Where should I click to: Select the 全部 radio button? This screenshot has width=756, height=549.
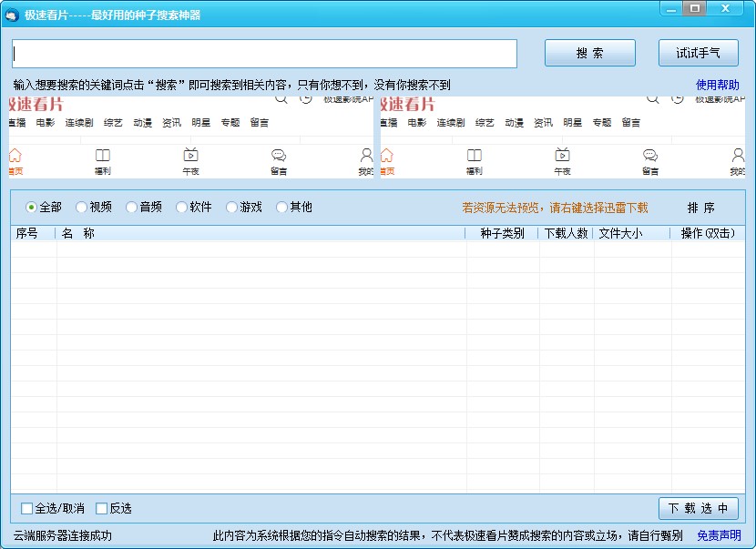[32, 208]
